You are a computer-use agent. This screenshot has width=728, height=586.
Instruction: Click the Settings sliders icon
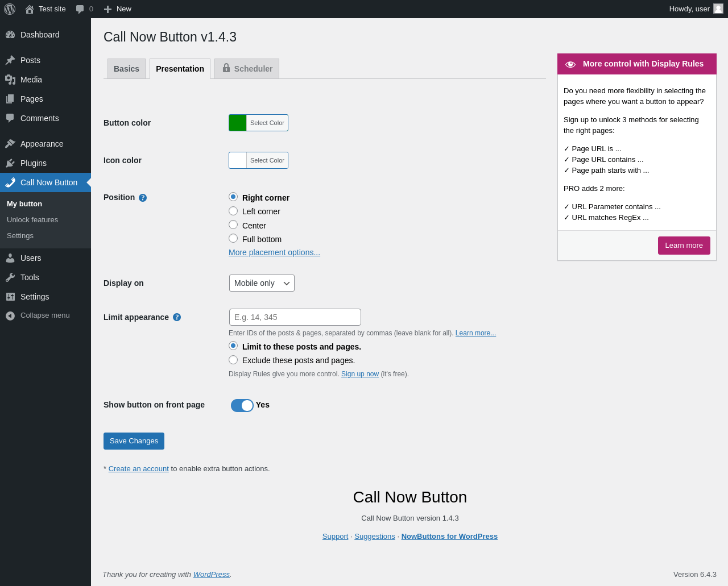pos(10,297)
